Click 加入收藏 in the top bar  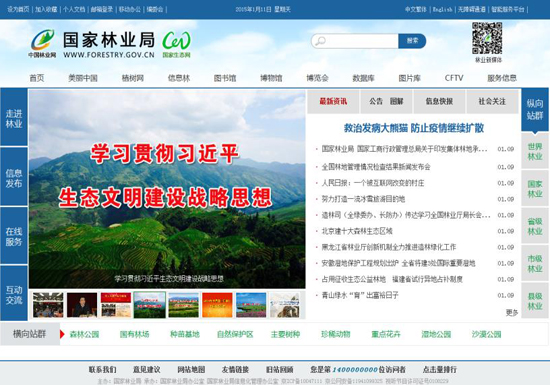[46, 9]
